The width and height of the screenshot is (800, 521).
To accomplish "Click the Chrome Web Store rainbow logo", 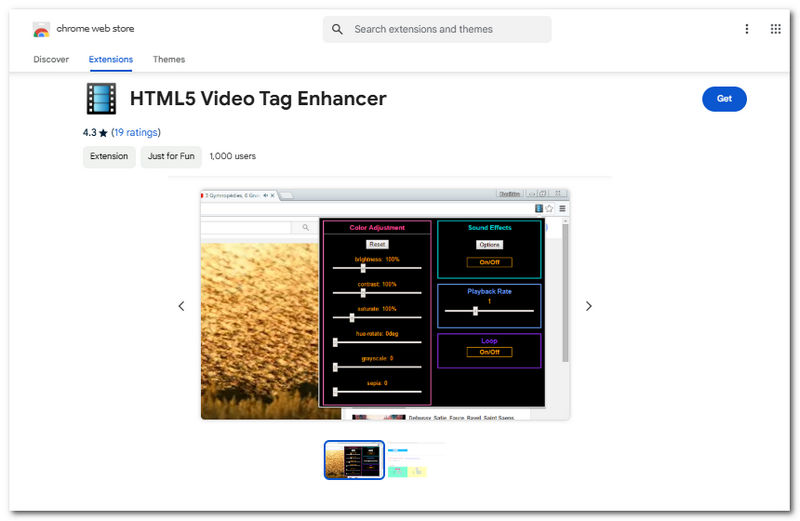I will coord(41,29).
